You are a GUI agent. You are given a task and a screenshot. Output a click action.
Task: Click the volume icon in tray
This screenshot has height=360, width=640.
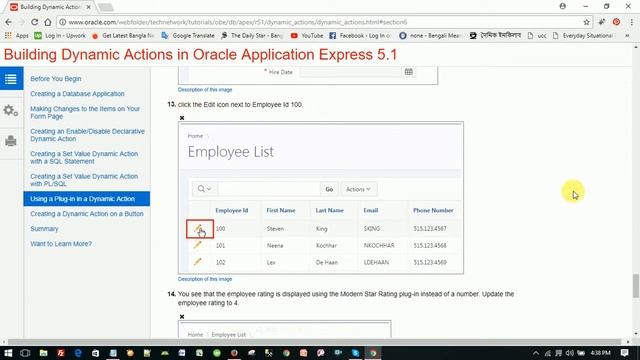pyautogui.click(x=569, y=353)
